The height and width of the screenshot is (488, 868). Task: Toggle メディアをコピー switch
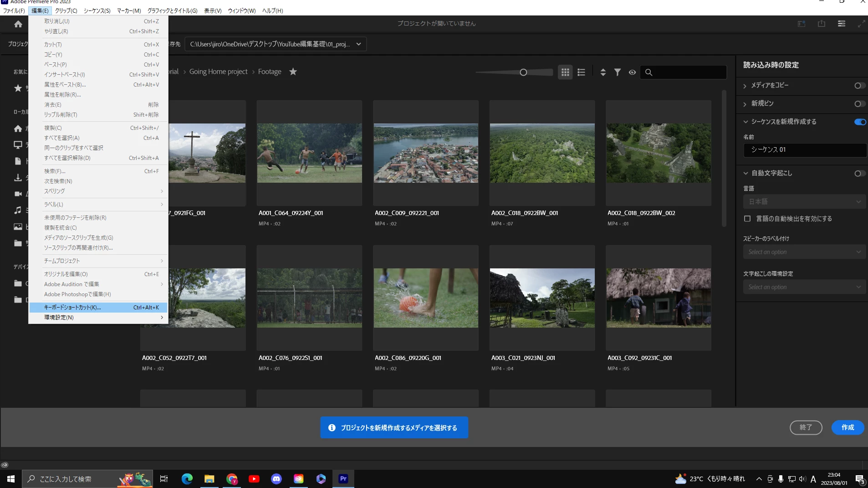click(860, 86)
